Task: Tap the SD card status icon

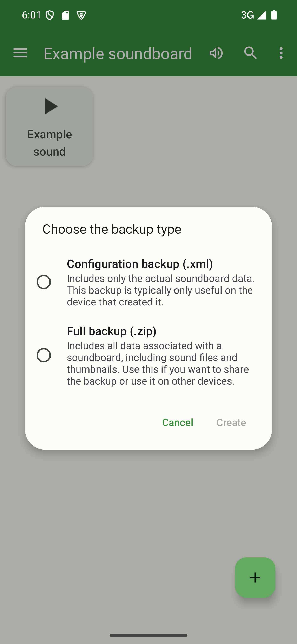Action: click(x=65, y=15)
